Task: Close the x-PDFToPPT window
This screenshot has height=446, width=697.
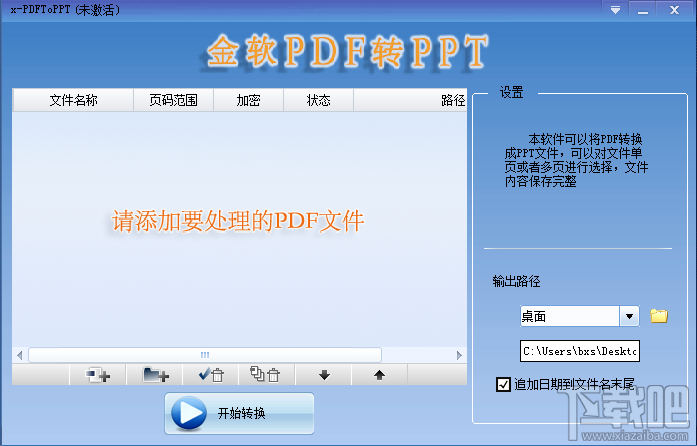Action: pos(674,10)
